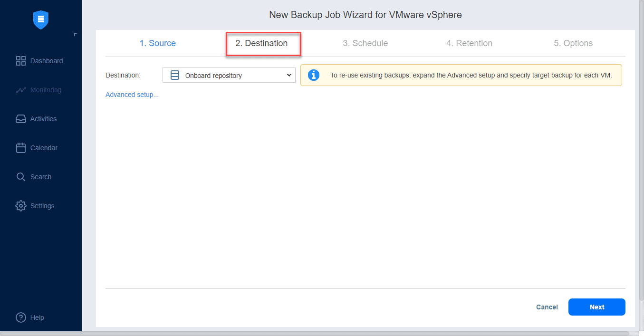The image size is (644, 336).
Task: Open the Options step
Action: 573,43
